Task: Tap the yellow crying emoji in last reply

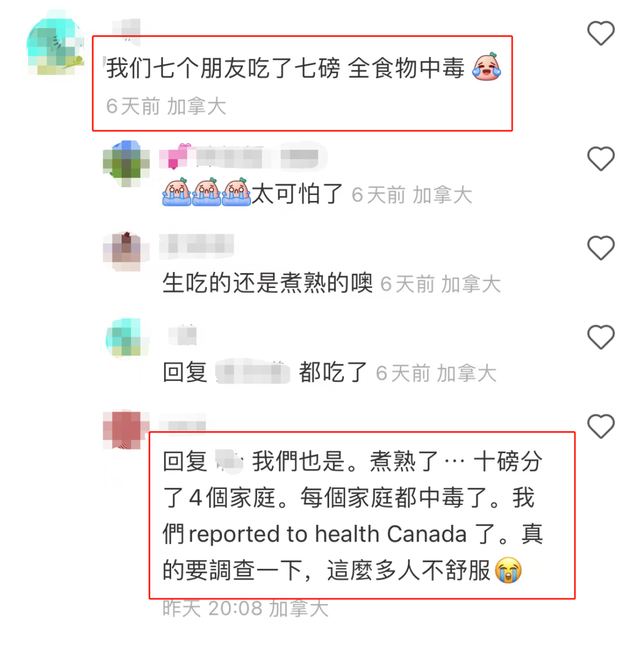Action: click(508, 570)
